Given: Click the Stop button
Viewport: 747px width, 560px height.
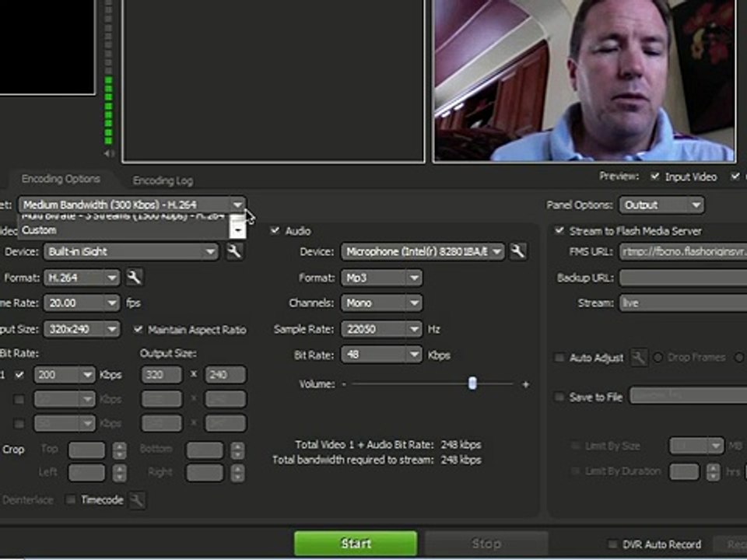Looking at the screenshot, I should (486, 544).
